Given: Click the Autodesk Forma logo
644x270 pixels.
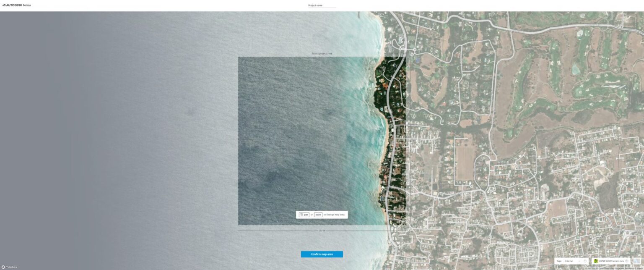Looking at the screenshot, I should [17, 5].
